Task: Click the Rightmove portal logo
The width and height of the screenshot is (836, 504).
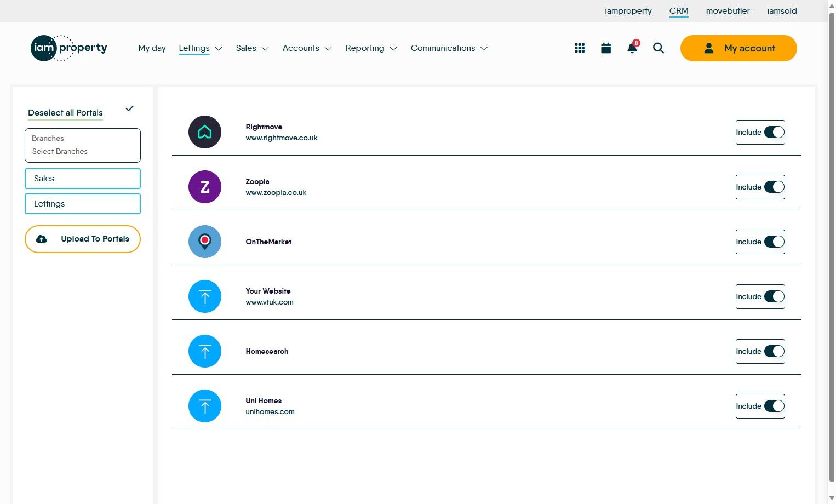Action: click(205, 132)
